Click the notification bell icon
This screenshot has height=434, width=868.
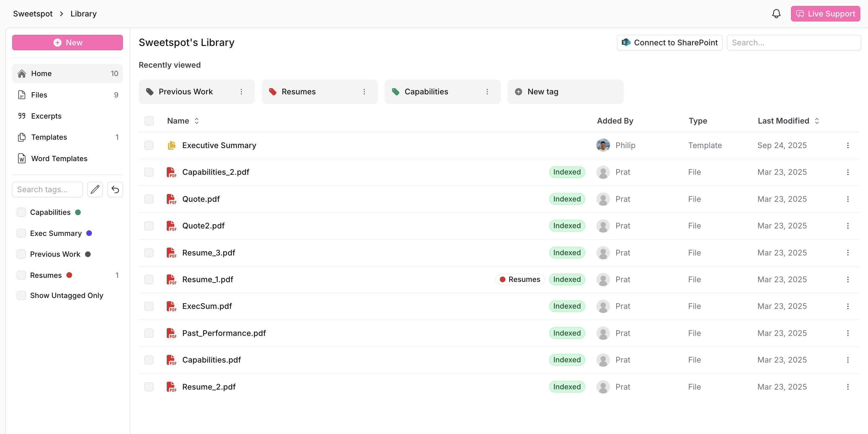tap(776, 14)
